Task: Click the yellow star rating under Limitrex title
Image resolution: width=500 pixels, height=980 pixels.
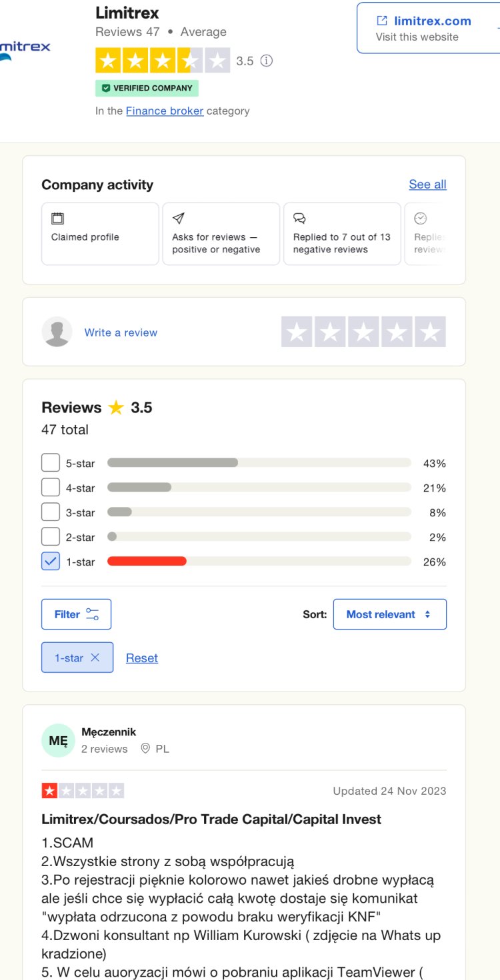Action: pyautogui.click(x=163, y=61)
